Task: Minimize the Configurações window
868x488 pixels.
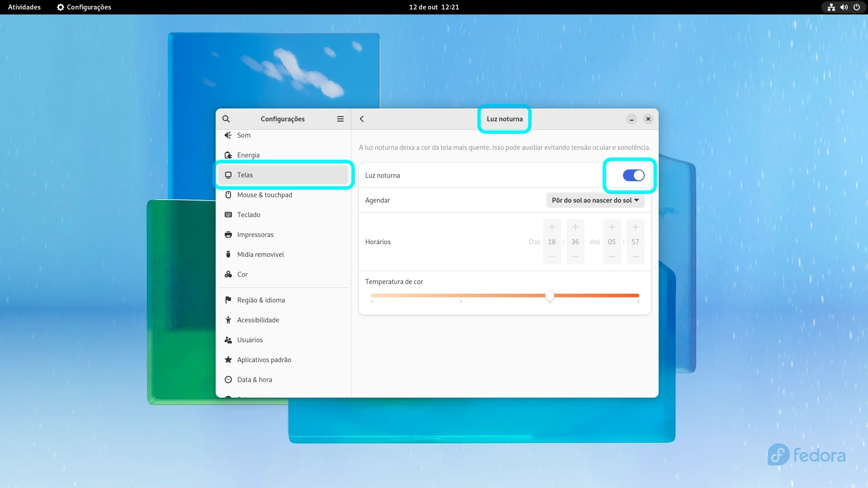Action: tap(632, 119)
